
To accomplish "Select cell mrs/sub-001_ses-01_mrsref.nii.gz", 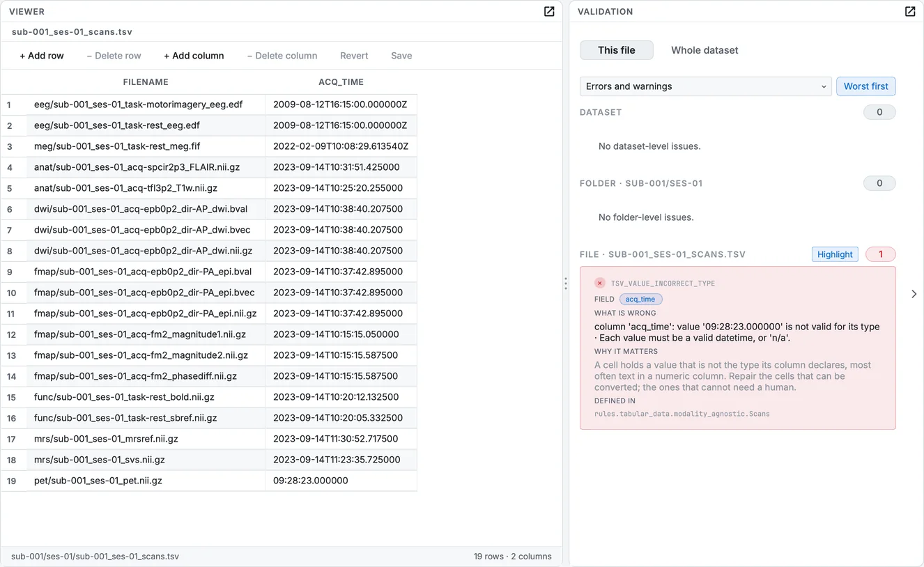I will pyautogui.click(x=146, y=439).
